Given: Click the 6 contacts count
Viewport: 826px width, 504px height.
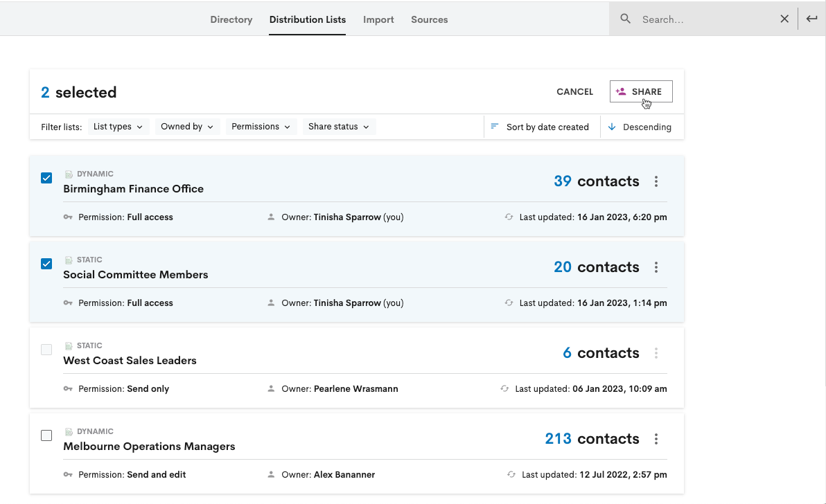Looking at the screenshot, I should (601, 352).
